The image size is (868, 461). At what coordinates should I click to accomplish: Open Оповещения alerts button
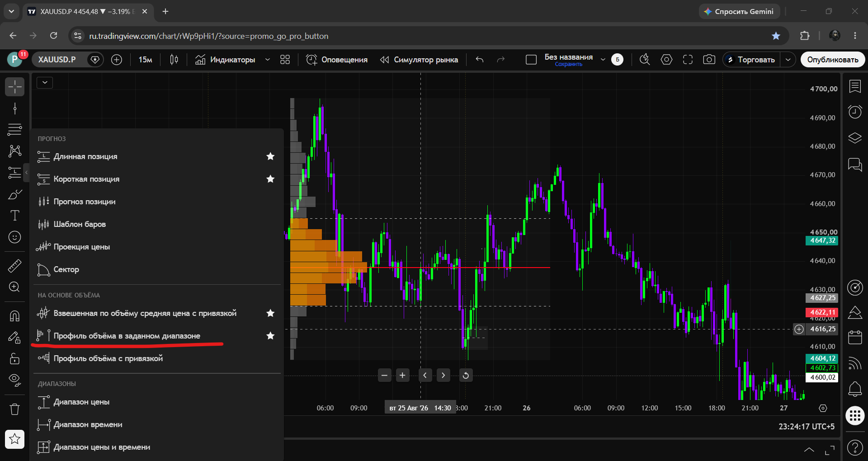pos(337,60)
